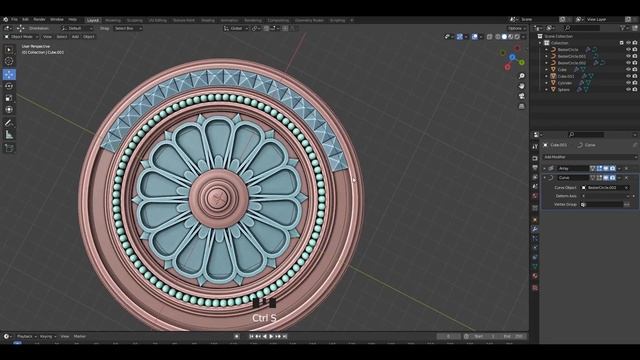Toggle the camera view icon
The image size is (640, 360).
click(x=522, y=96)
